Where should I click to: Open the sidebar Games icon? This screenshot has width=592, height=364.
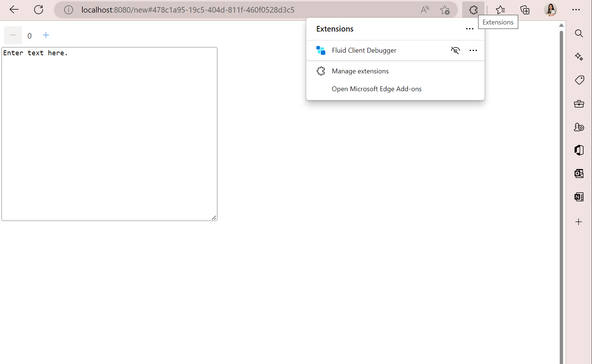[579, 127]
